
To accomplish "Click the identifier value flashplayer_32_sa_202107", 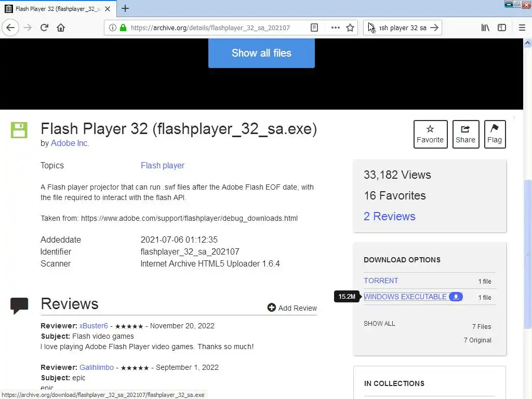I will click(190, 252).
